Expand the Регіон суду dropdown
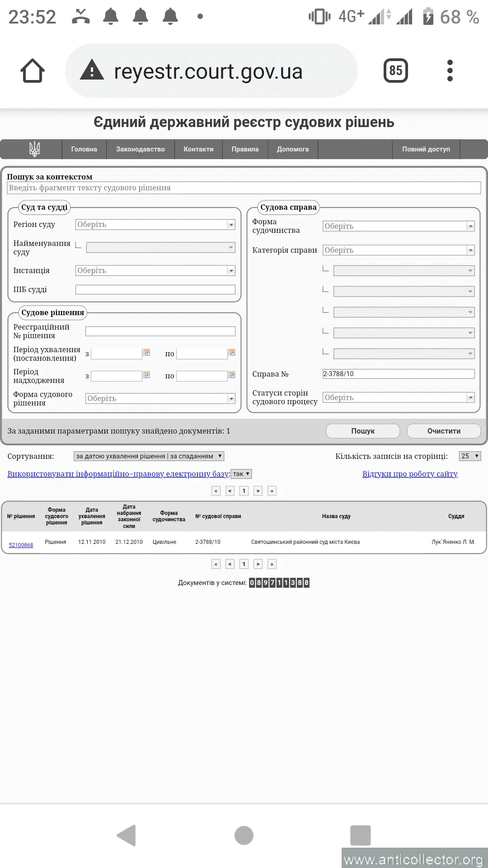 [x=231, y=225]
